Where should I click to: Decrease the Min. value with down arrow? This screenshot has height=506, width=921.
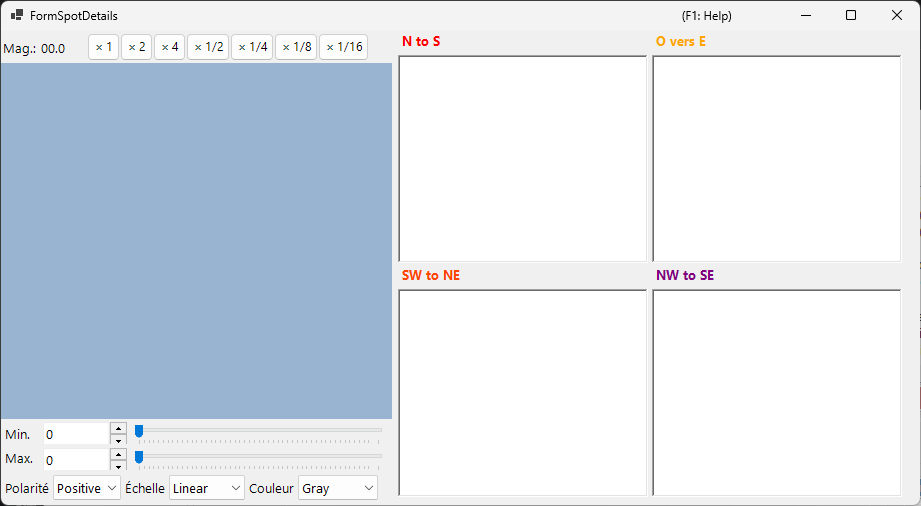click(119, 440)
